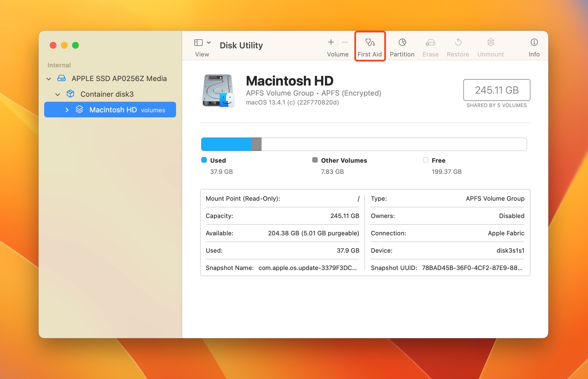Click the Capacity 245.11 GB table value
This screenshot has width=588, height=379.
pyautogui.click(x=345, y=216)
